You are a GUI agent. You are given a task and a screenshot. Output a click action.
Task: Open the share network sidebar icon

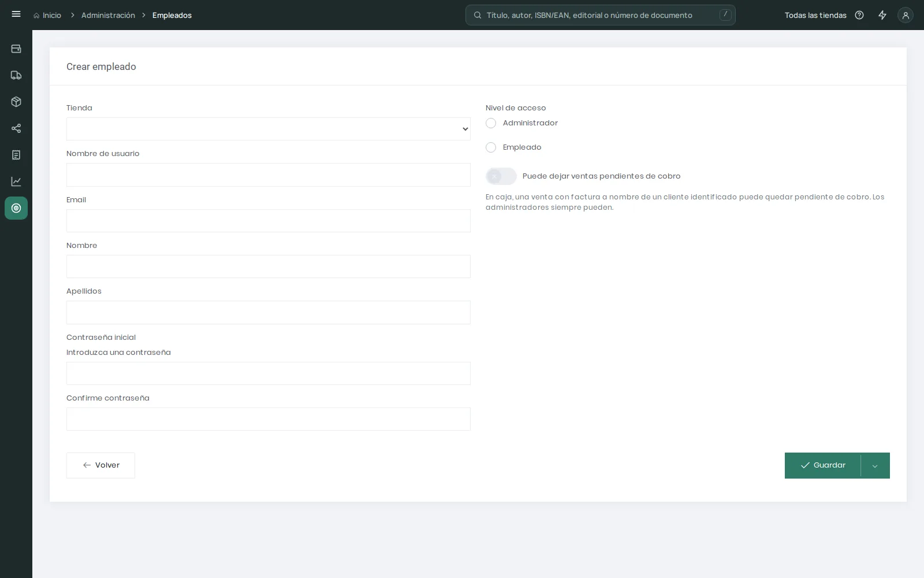pyautogui.click(x=16, y=128)
